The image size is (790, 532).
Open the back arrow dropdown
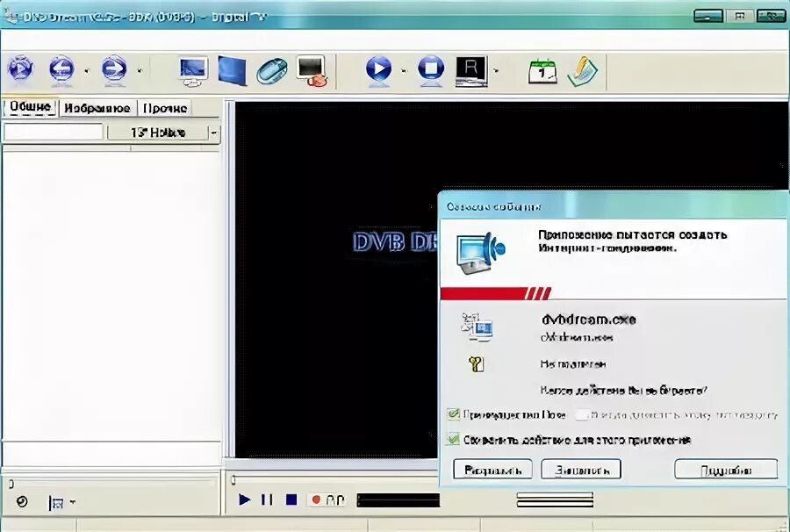pos(87,71)
